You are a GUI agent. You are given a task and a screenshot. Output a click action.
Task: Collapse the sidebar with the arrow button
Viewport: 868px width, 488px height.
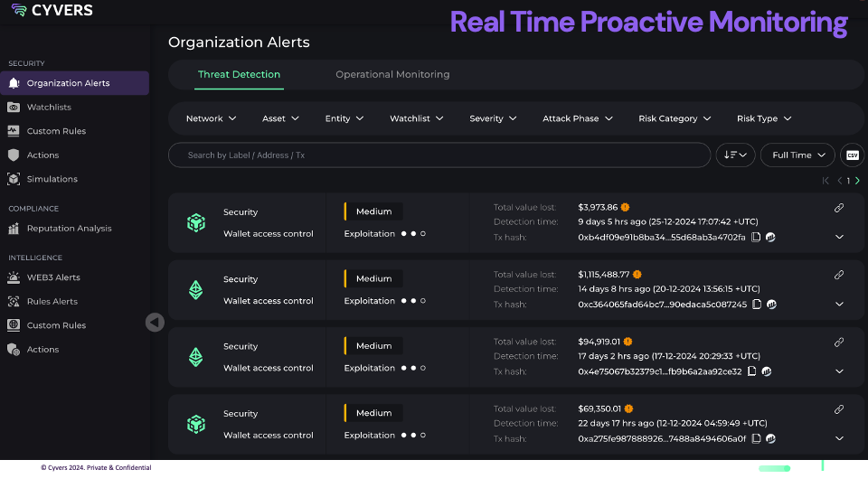pyautogui.click(x=155, y=322)
